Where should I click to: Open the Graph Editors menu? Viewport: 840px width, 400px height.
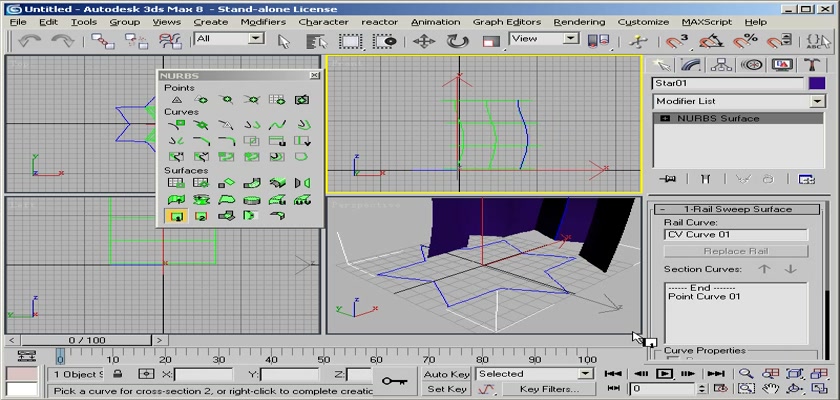507,22
